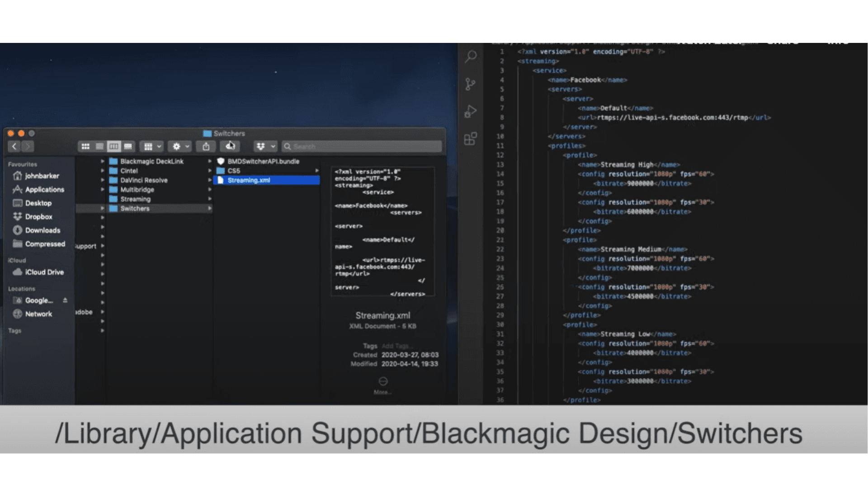Open the Search icon in editor sidebar
The image size is (868, 488).
click(471, 56)
